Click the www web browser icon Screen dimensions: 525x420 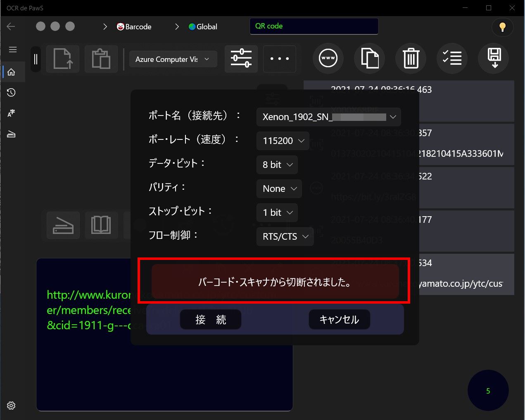pyautogui.click(x=328, y=58)
